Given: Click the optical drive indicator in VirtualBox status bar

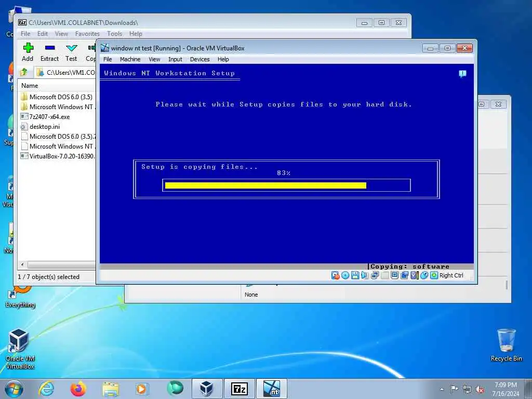Looking at the screenshot, I should pyautogui.click(x=345, y=275).
